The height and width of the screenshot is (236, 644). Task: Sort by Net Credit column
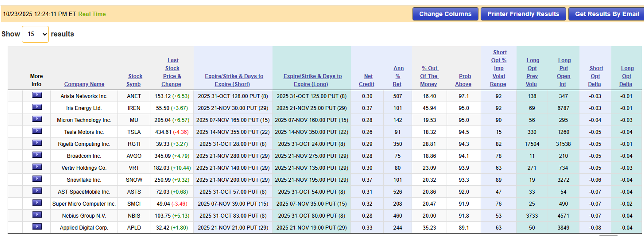pyautogui.click(x=367, y=80)
